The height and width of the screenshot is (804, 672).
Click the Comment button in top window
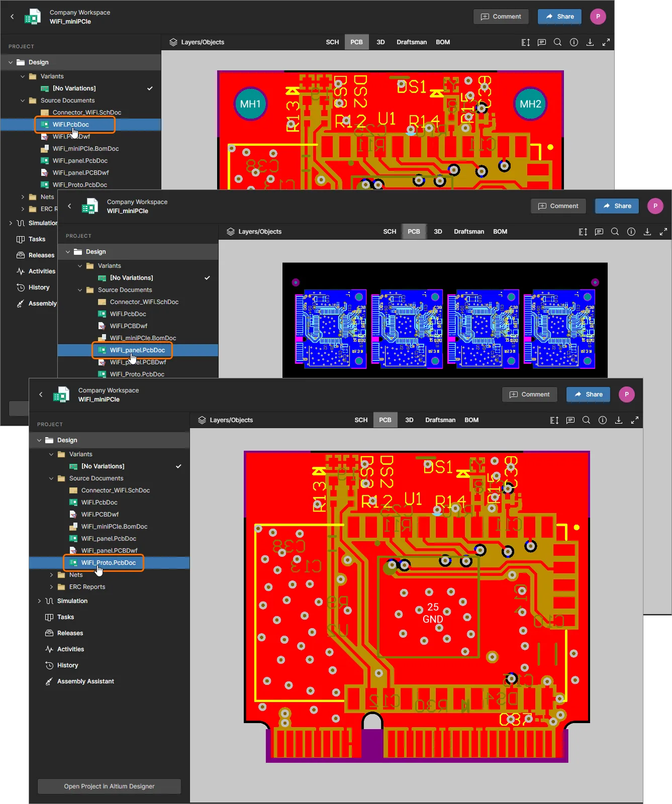point(501,17)
